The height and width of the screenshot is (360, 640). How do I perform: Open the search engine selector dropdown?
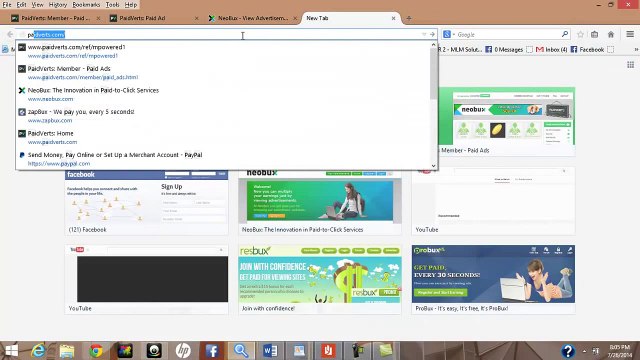(449, 35)
